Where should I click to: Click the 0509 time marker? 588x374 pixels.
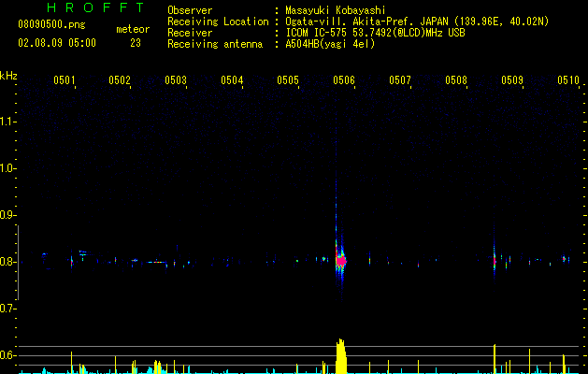pyautogui.click(x=512, y=80)
